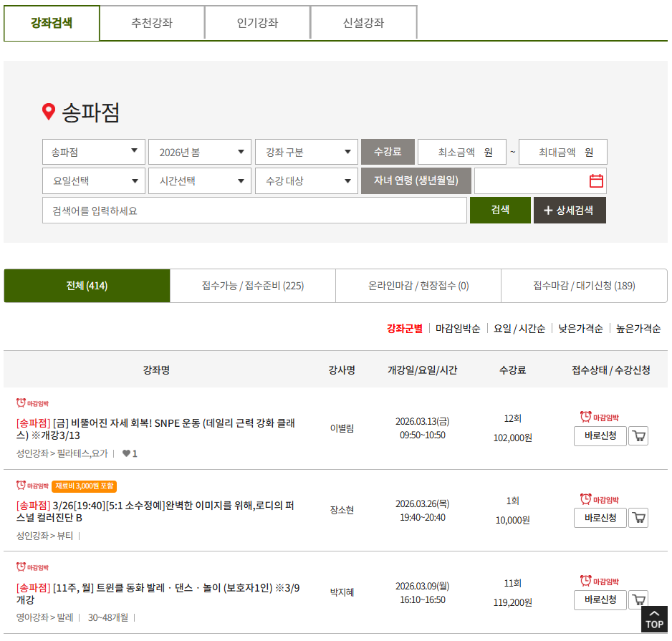Switch to the 인기강좌 tab

256,22
